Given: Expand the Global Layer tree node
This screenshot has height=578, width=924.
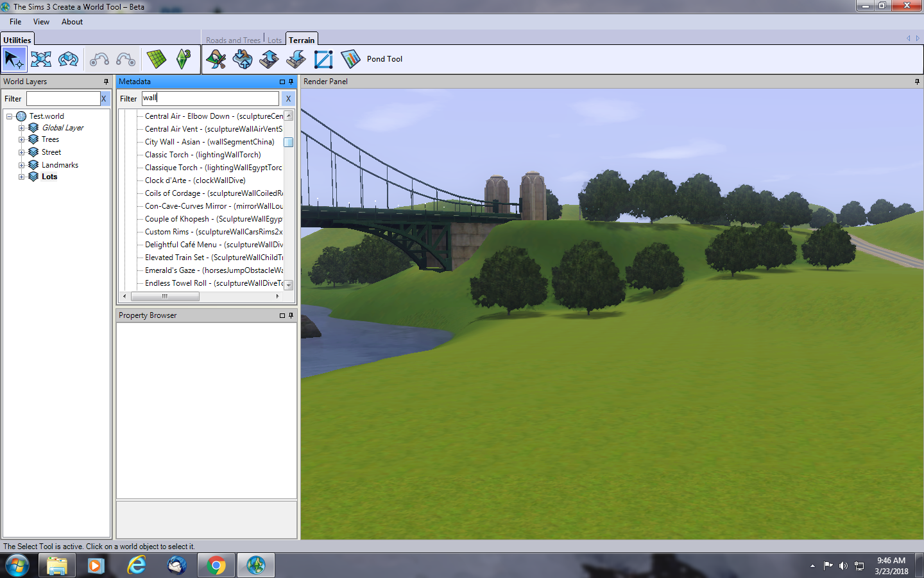Looking at the screenshot, I should [21, 128].
